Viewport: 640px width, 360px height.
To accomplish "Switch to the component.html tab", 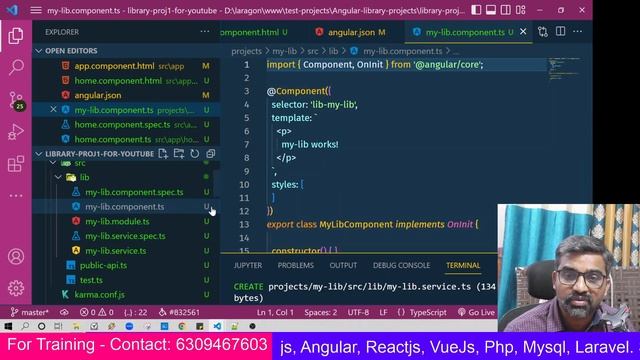I will pos(255,32).
